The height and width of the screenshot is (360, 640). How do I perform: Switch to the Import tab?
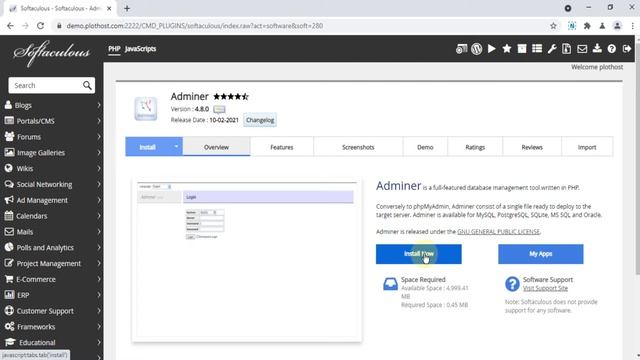click(x=587, y=147)
